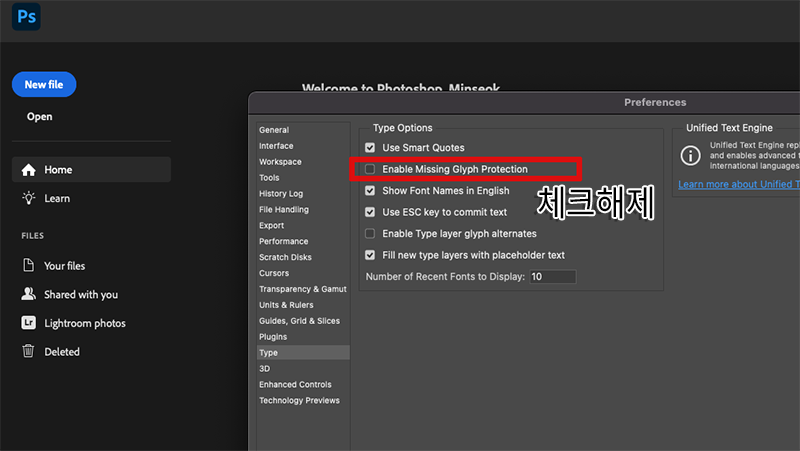Toggle Fill new type layers placeholder text
The image size is (800, 451).
tap(370, 255)
